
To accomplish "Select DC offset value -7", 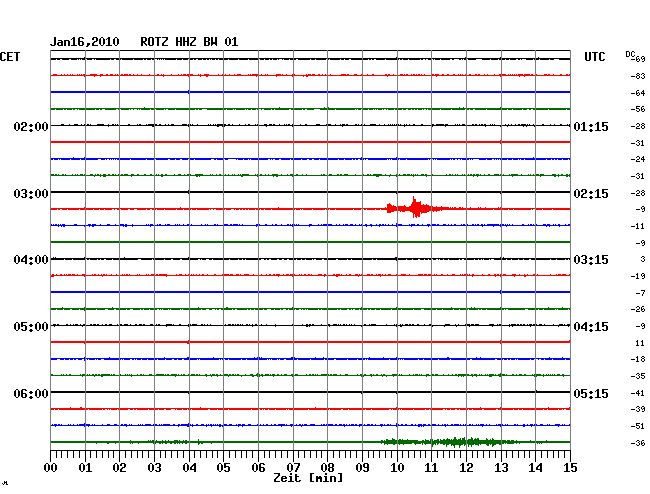I will click(x=640, y=293).
